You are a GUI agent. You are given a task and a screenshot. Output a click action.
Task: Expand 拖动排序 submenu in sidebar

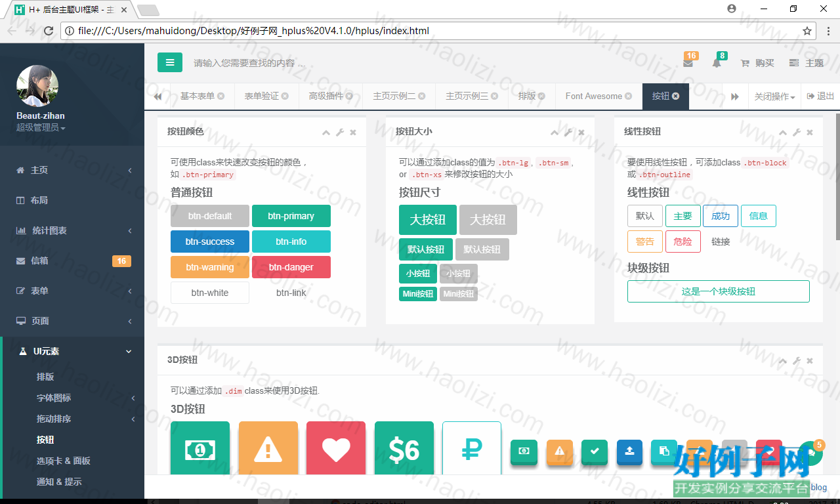click(73, 419)
